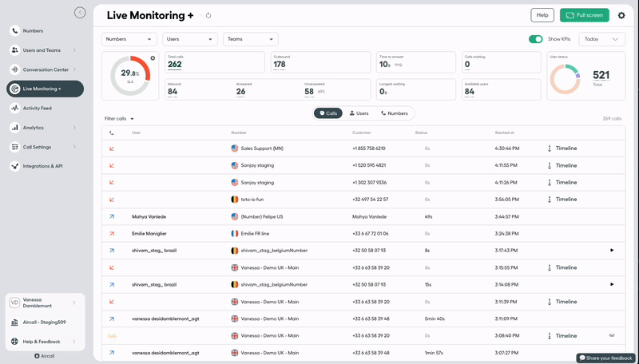Click the refresh icon beside Live Monitoring +
Viewport: 639px width, 364px height.
click(x=208, y=15)
